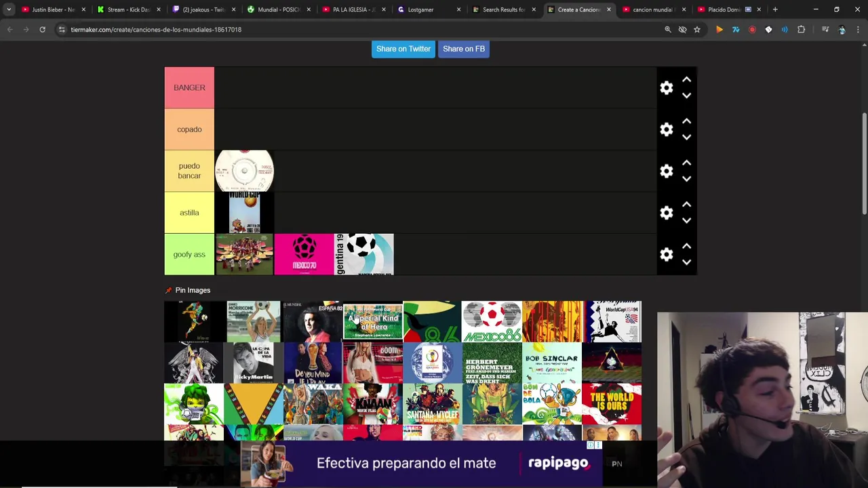Open the tab search dropdown arrow
868x488 pixels.
[9, 9]
